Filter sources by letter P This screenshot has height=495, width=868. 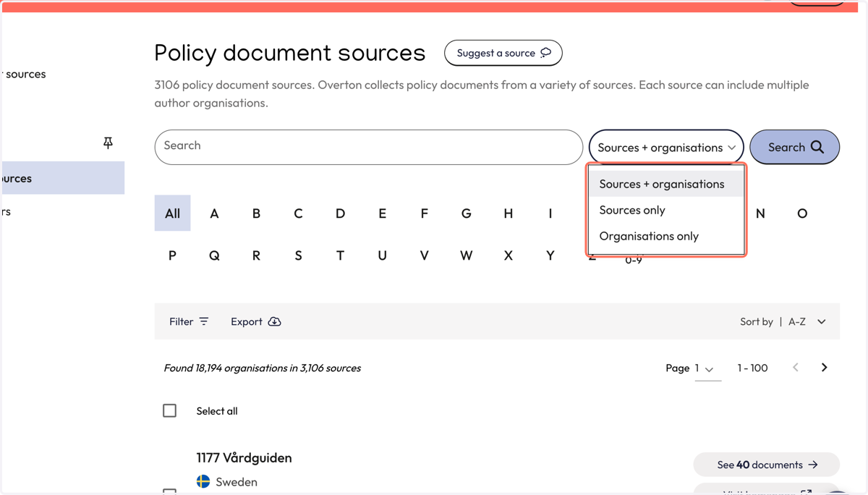172,255
